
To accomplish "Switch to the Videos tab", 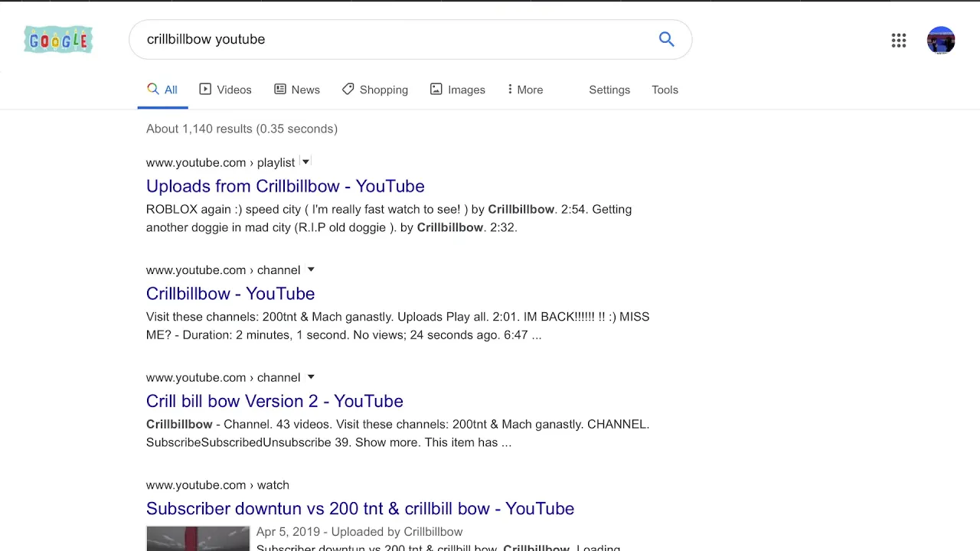I will (x=225, y=90).
